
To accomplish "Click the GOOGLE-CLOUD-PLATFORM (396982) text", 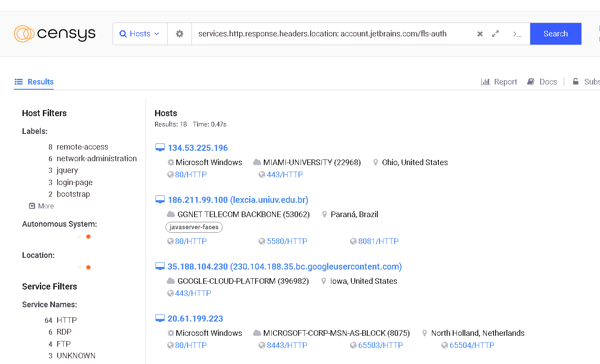I will click(x=243, y=281).
